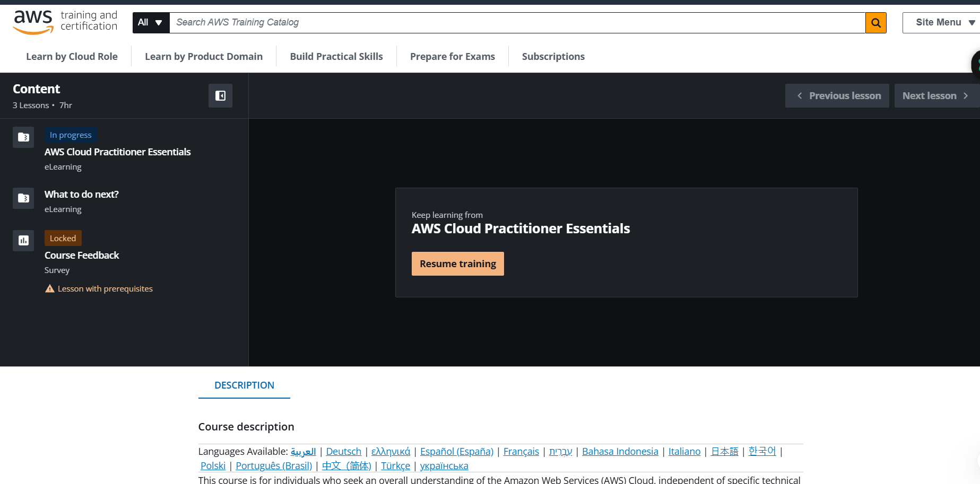Click the Search AWS Training Catalog field
Screen dimensions: 980x484
(x=517, y=23)
